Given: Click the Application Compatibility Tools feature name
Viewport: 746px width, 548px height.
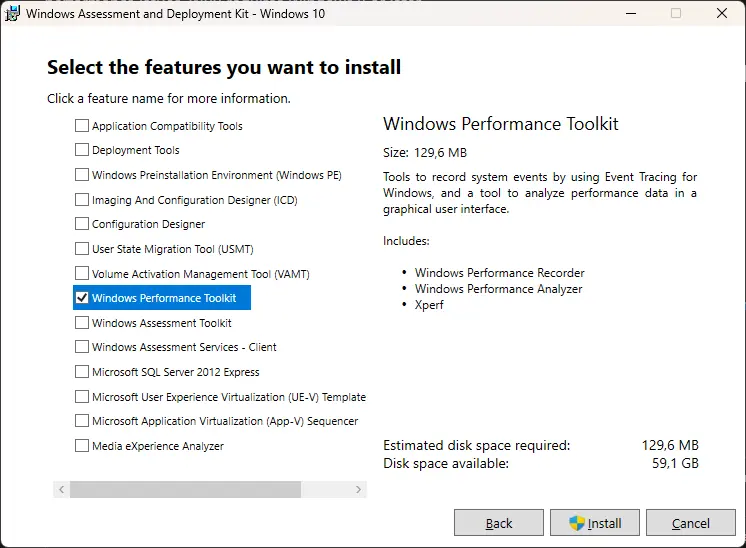Looking at the screenshot, I should (167, 126).
